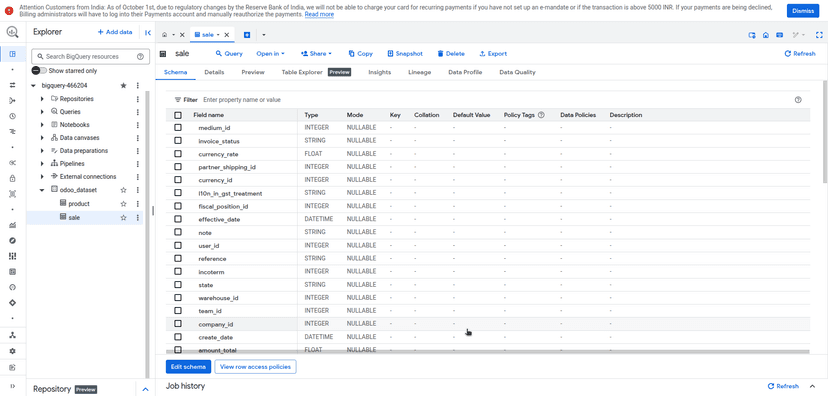The image size is (828, 396).
Task: Check the company_id field checkbox
Action: (178, 324)
